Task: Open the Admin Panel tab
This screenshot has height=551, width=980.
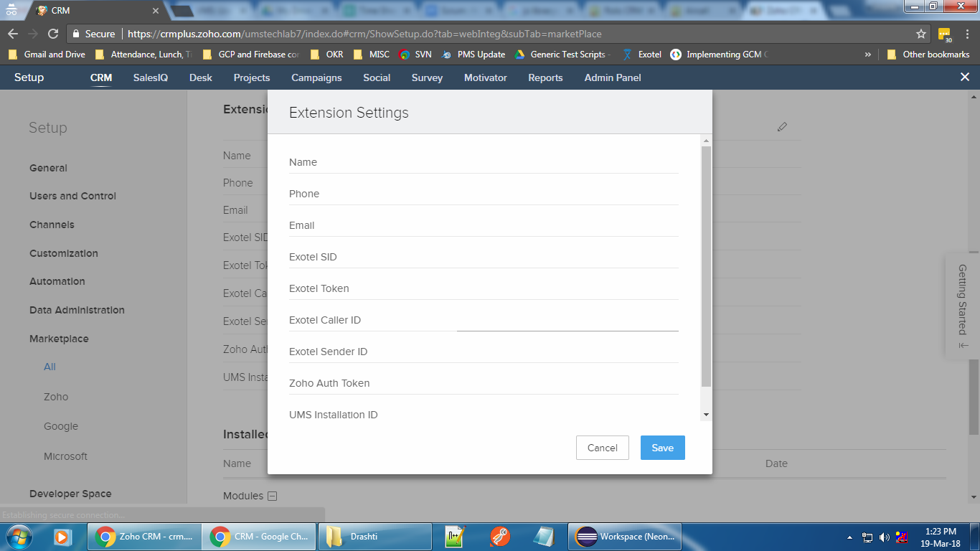Action: click(x=613, y=77)
